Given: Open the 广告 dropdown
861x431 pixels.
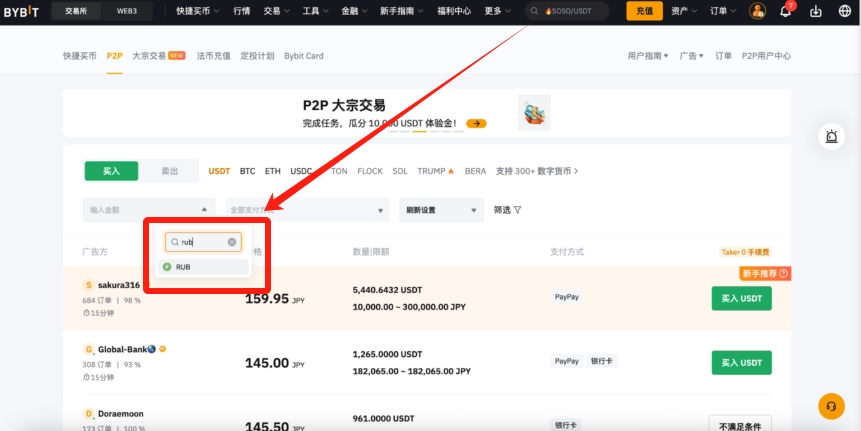Looking at the screenshot, I should pos(692,56).
